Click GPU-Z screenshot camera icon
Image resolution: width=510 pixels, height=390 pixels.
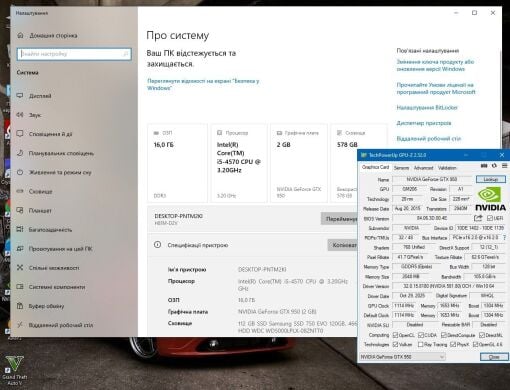pos(484,166)
